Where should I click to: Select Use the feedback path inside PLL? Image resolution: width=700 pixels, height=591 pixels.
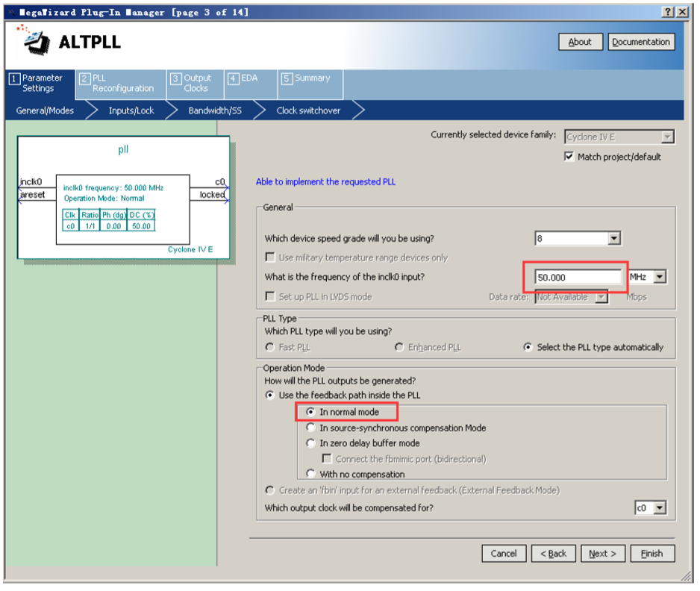tap(269, 395)
